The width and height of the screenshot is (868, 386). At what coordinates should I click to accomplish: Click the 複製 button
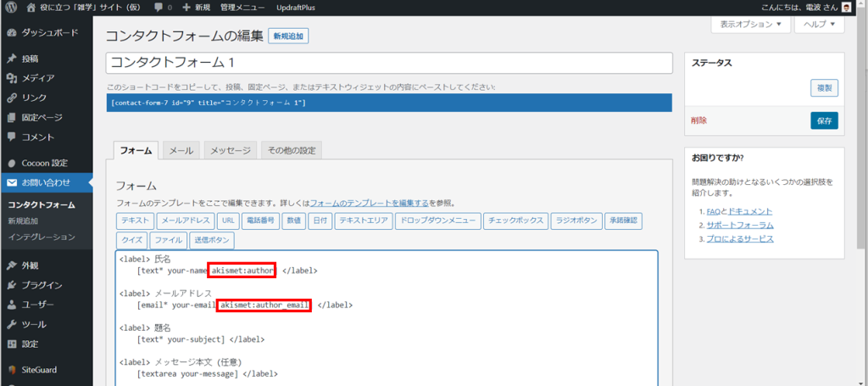pos(824,88)
